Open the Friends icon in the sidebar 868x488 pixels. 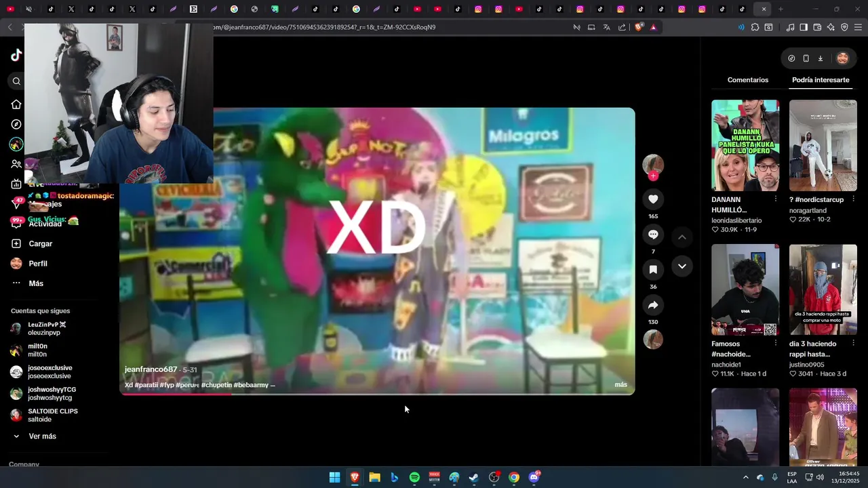pos(16,164)
